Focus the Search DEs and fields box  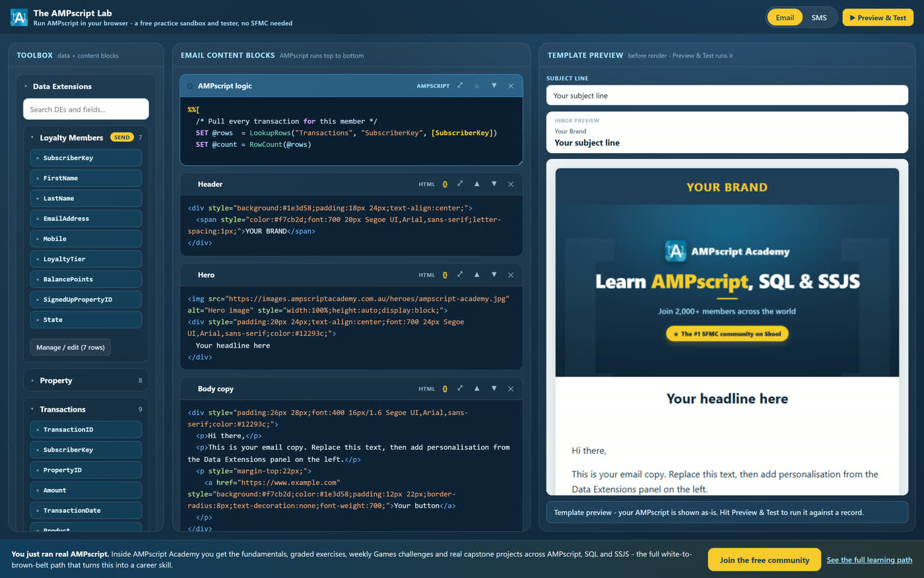86,109
